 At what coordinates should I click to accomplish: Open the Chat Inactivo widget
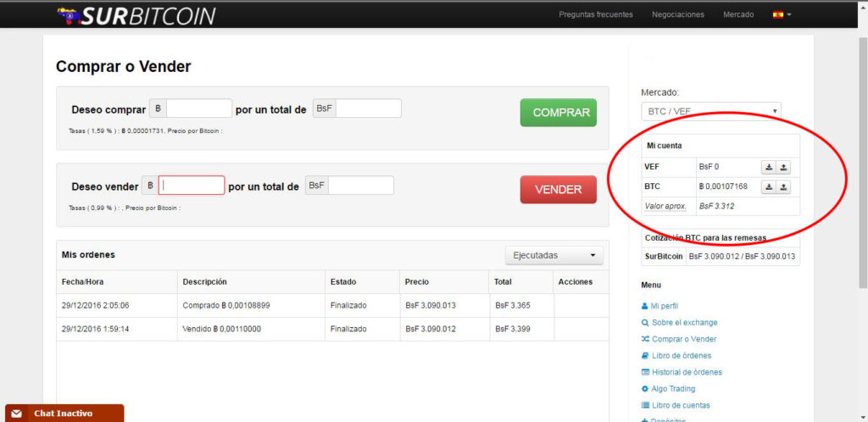(x=64, y=414)
